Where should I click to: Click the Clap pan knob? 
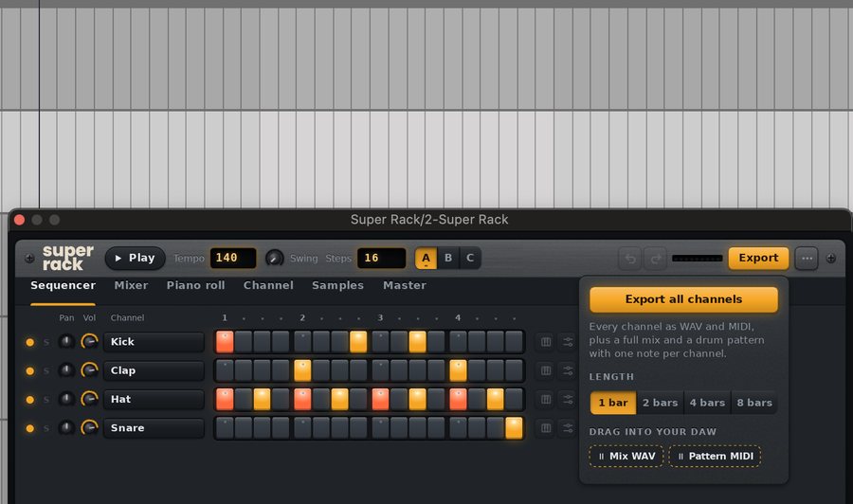66,370
